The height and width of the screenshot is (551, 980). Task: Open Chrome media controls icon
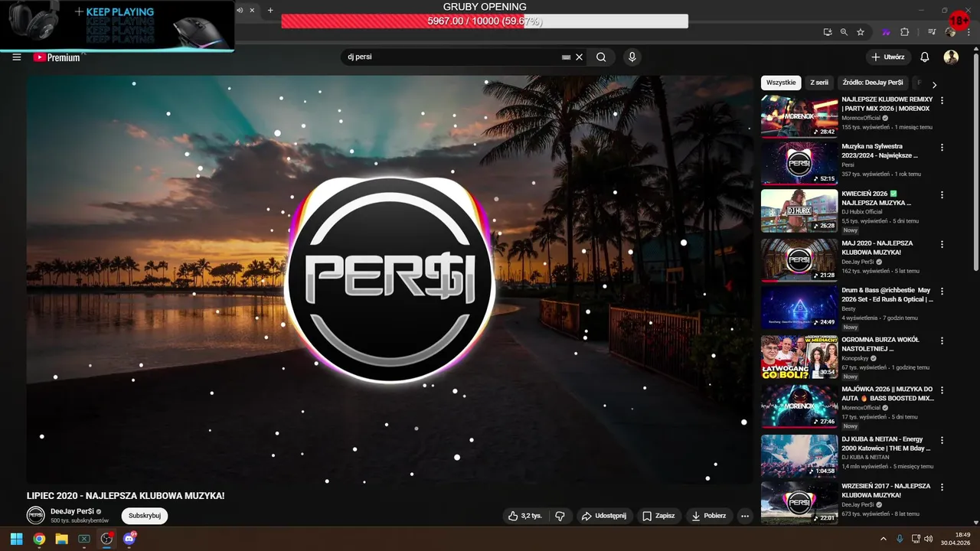click(x=932, y=32)
